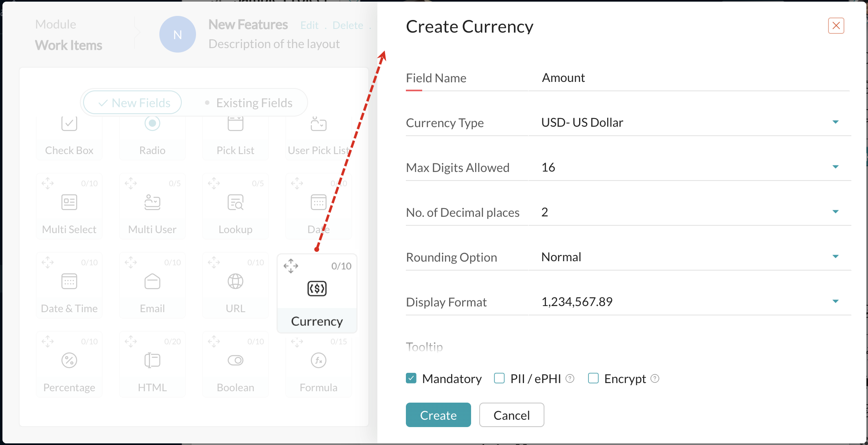Click the Cancel button

point(512,415)
